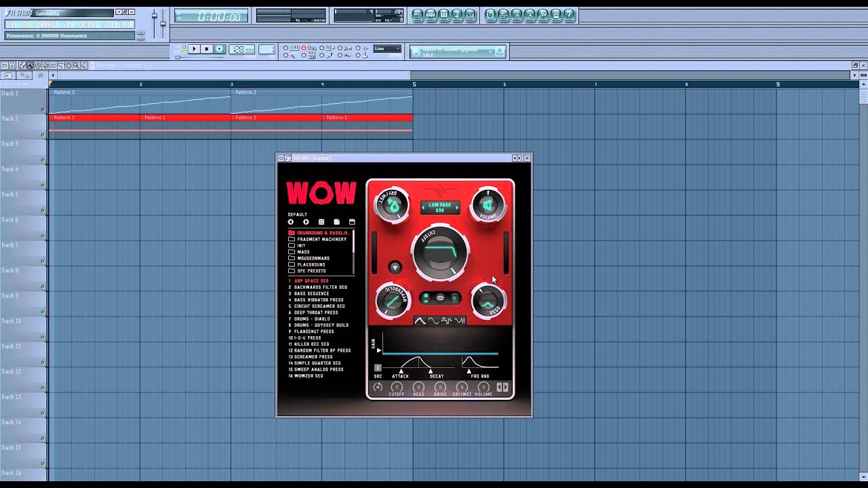The image size is (868, 488).
Task: Click the play button in transport
Action: pyautogui.click(x=194, y=49)
